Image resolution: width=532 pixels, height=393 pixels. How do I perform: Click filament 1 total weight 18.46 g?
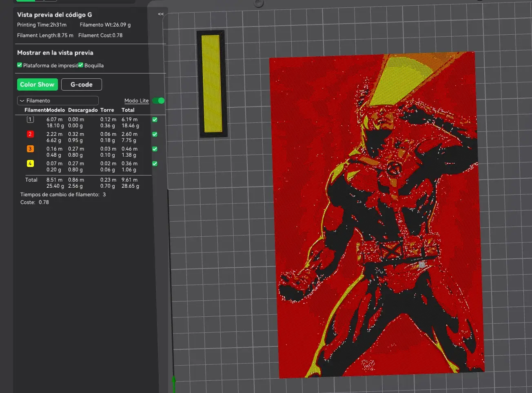(x=131, y=126)
